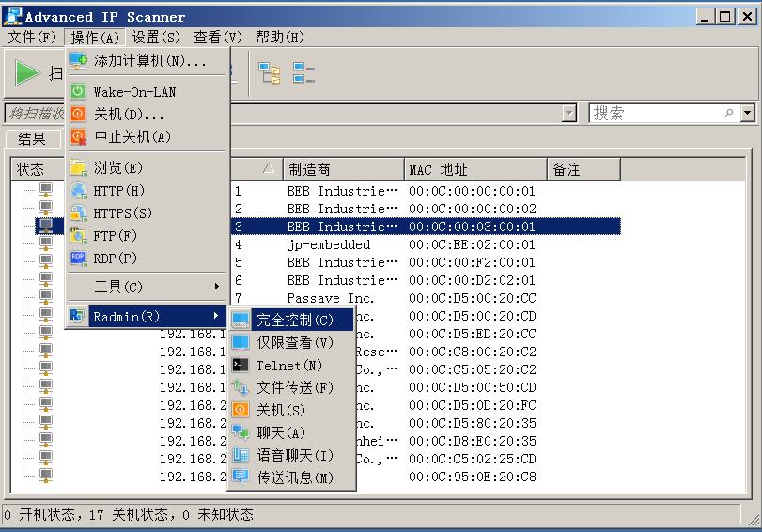The image size is (762, 532).
Task: Open the search options dropdown arrow
Action: click(747, 113)
